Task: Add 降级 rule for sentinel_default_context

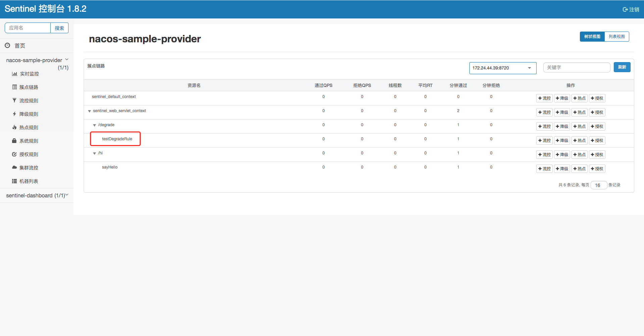Action: [x=562, y=98]
